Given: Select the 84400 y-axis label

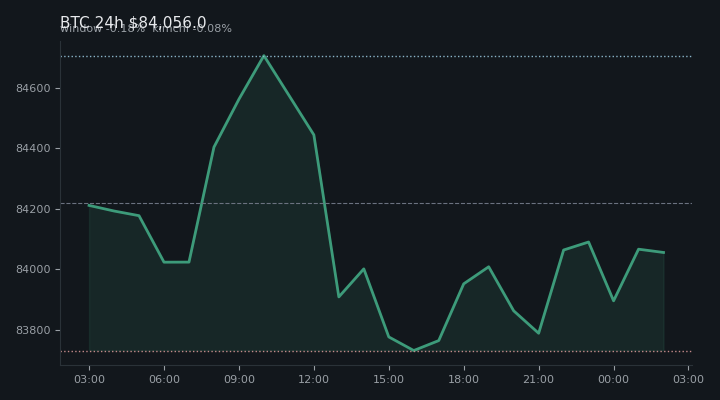Looking at the screenshot, I should click(33, 148).
